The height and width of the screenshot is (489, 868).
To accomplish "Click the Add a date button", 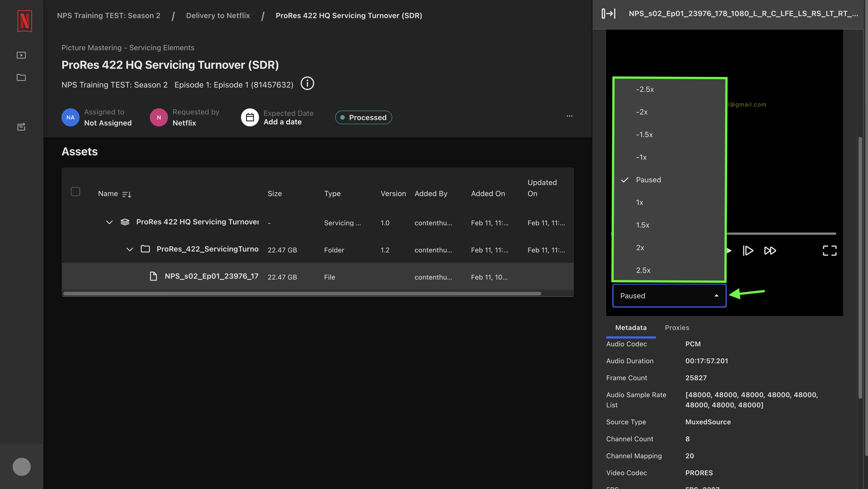I will (x=282, y=122).
